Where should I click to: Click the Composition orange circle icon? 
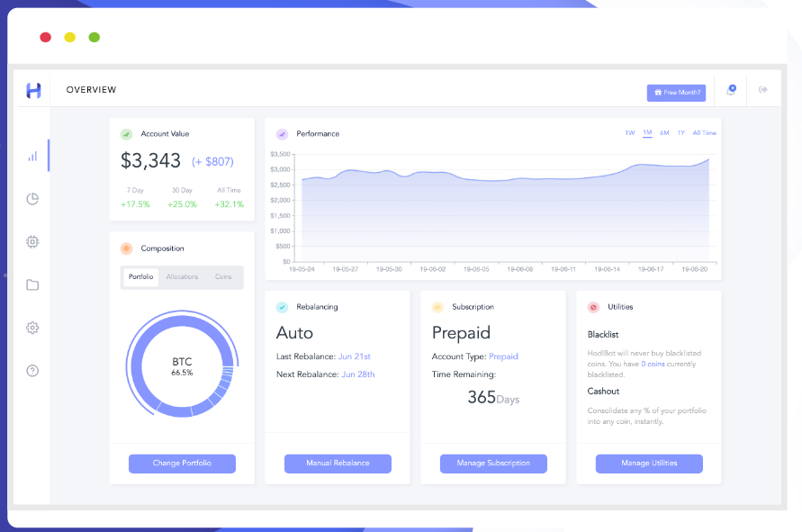click(x=126, y=248)
